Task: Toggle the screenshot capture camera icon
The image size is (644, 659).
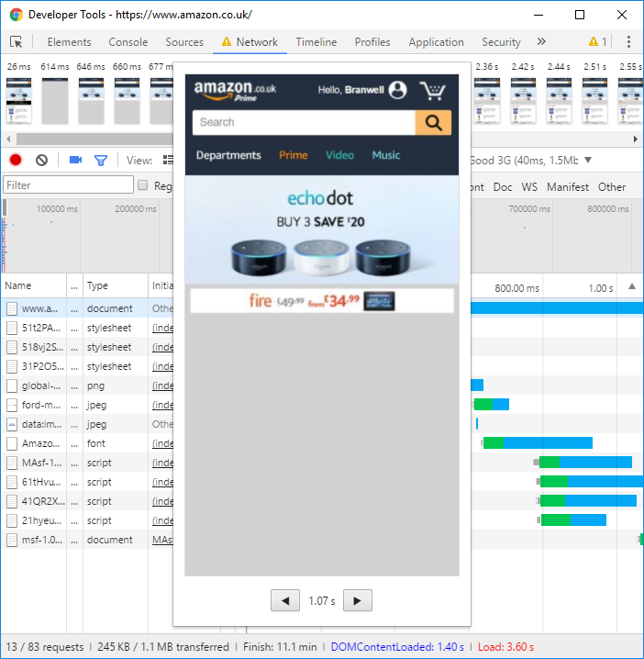Action: coord(75,160)
